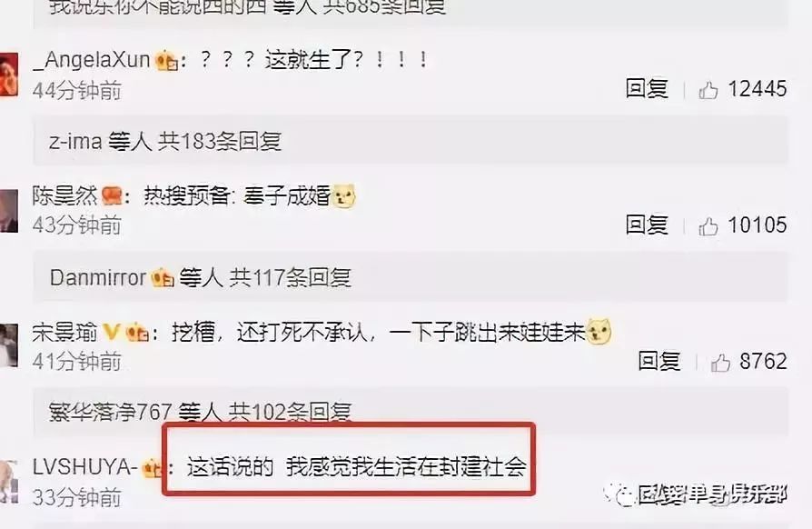This screenshot has width=812, height=529.
Task: Click _AngelaXun's red avatar thumbnail
Action: point(9,74)
